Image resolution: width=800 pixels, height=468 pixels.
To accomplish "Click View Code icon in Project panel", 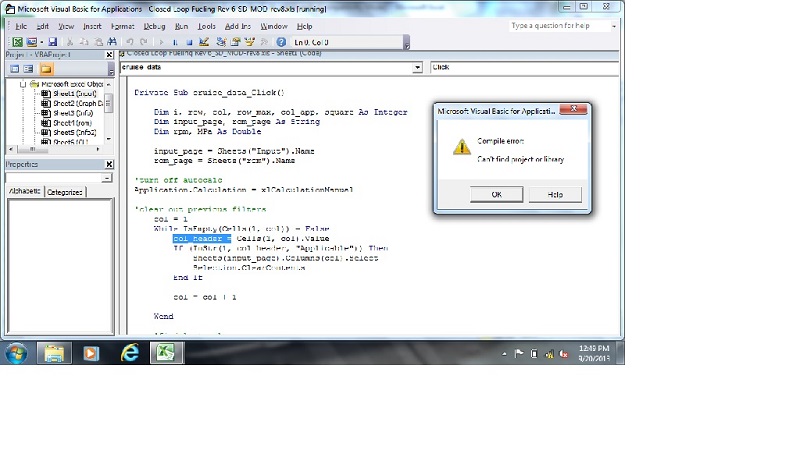I will coord(14,69).
